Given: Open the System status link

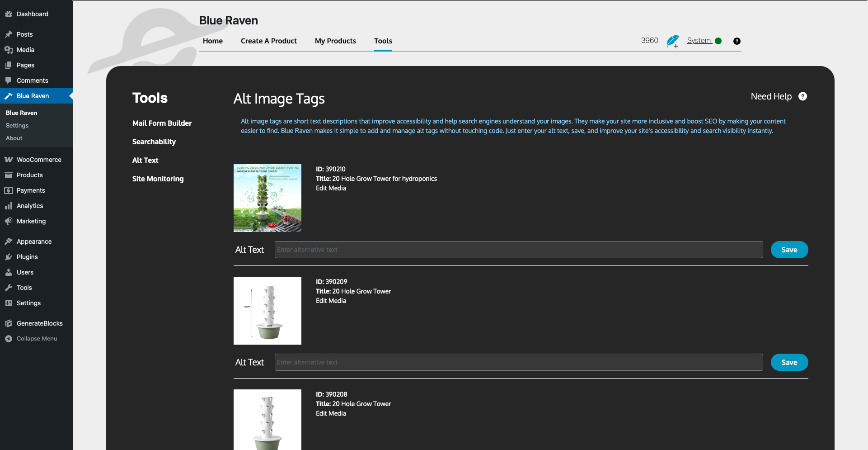Looking at the screenshot, I should (x=699, y=41).
